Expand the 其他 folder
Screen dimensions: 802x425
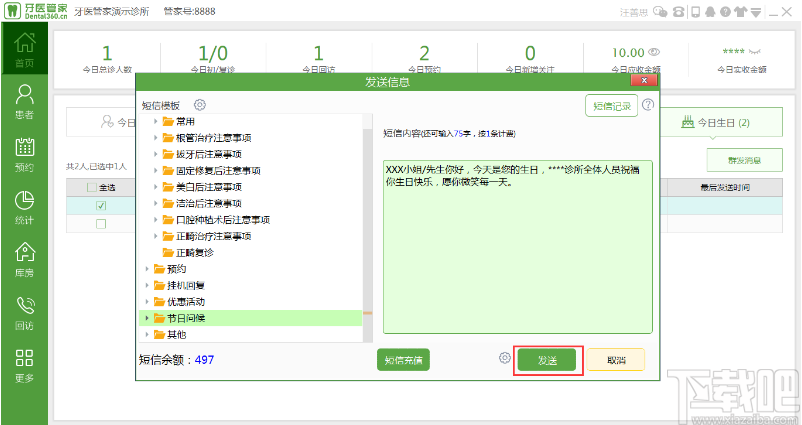coord(147,334)
